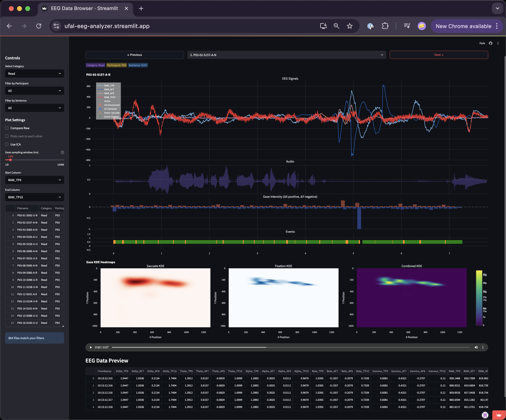
Task: Open the new tab with plus icon
Action: (141, 8)
